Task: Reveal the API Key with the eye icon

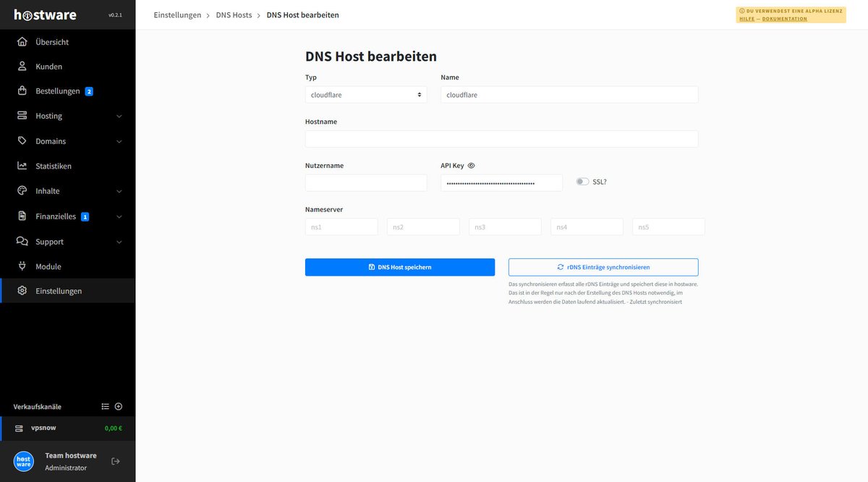Action: click(x=471, y=166)
